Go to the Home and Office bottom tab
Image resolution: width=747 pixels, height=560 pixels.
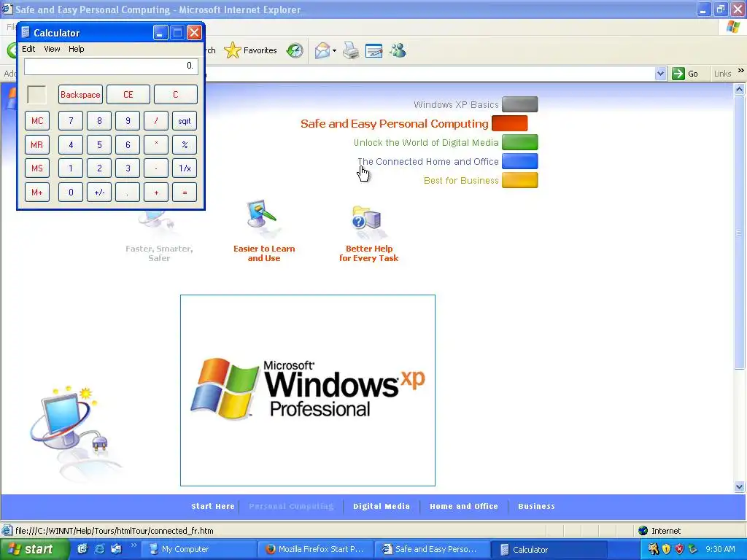pyautogui.click(x=464, y=506)
